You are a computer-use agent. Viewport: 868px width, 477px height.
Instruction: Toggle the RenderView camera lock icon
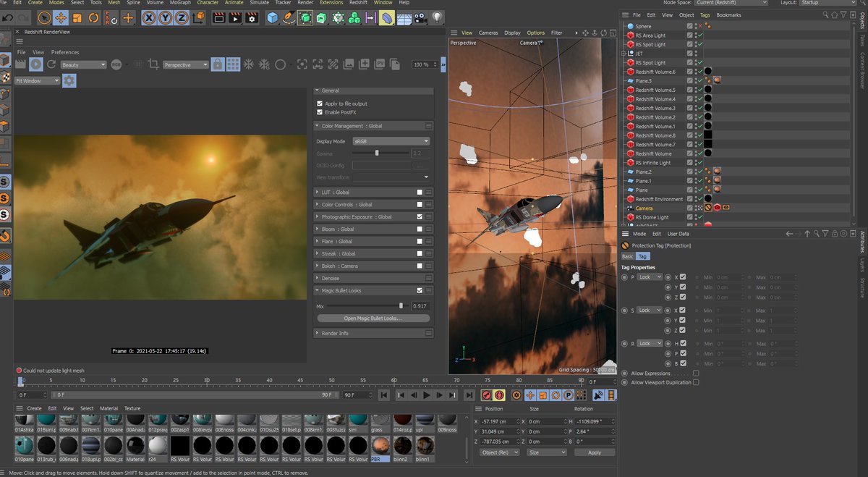point(218,64)
